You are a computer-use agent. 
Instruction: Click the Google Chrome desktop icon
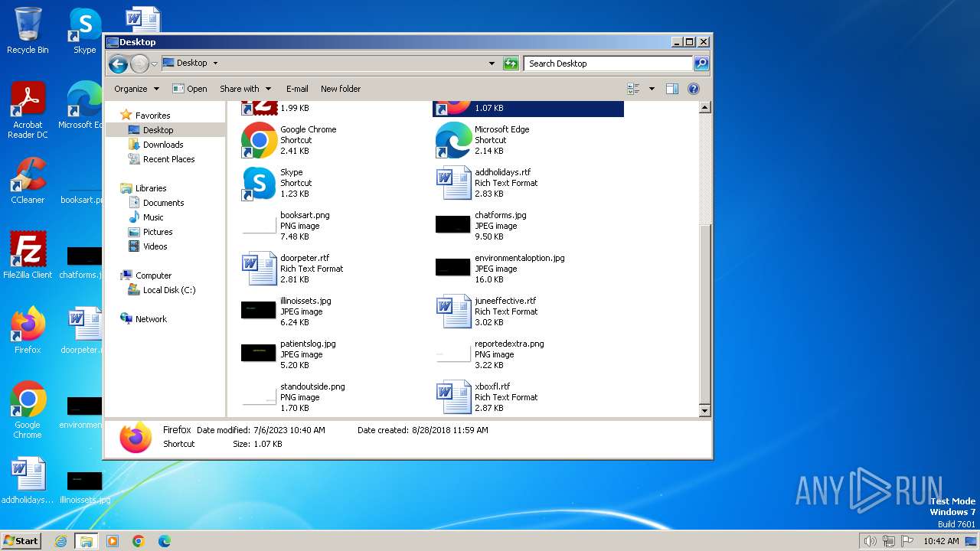tap(28, 410)
